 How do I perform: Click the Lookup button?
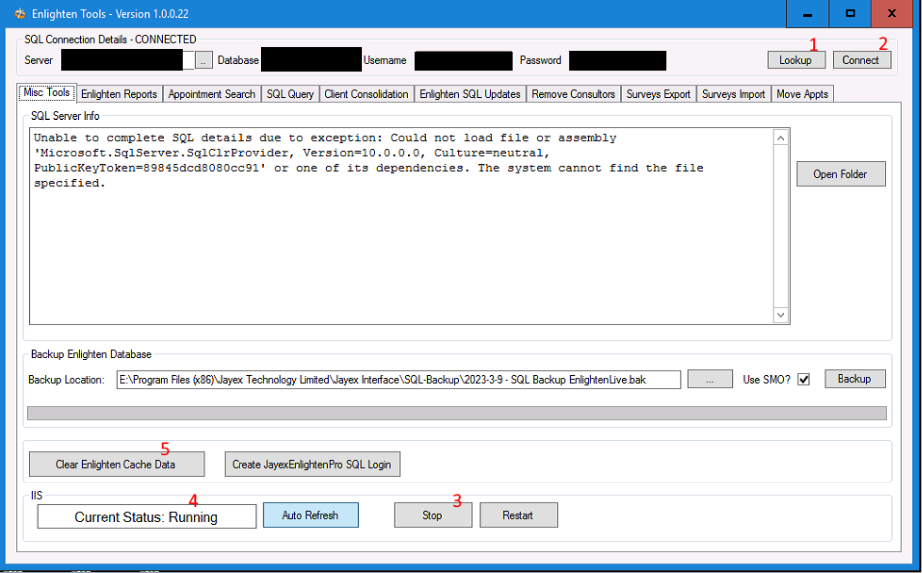coord(796,60)
